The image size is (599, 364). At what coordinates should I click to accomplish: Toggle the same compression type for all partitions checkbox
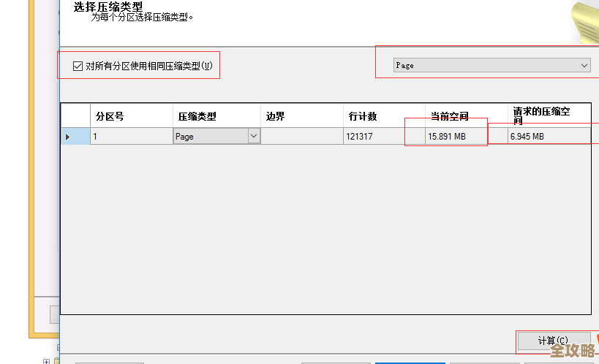(78, 66)
